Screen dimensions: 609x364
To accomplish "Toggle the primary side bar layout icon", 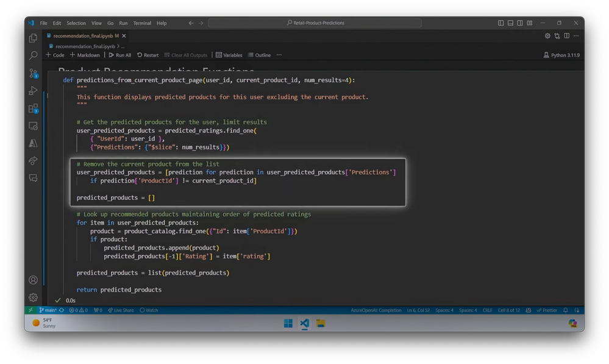I will [x=501, y=23].
